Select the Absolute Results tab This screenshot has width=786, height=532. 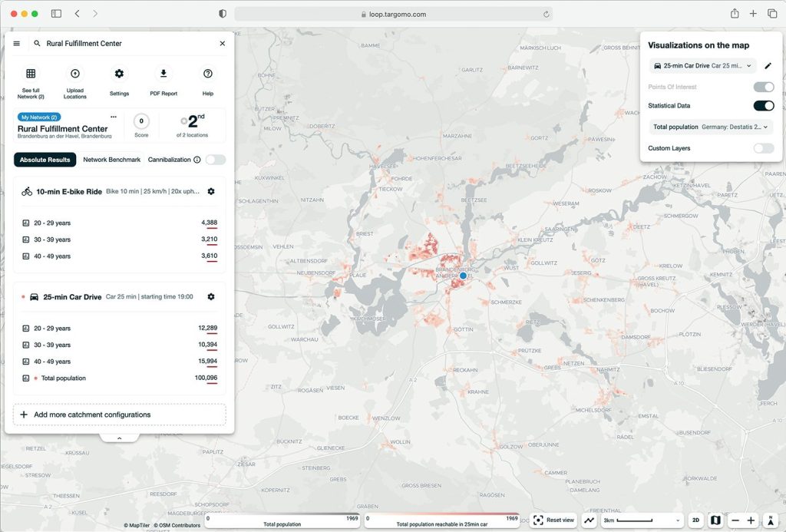coord(45,160)
